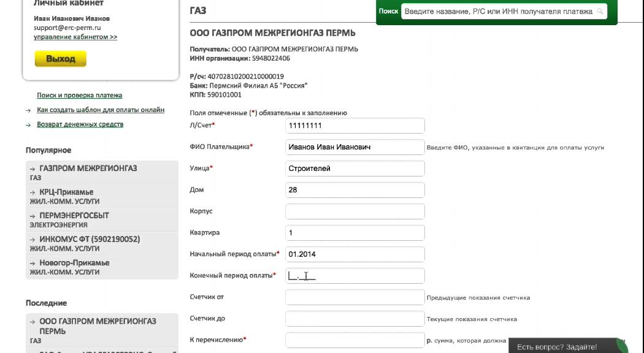Click the arrow icon beside ИНКОМУС ФТ
This screenshot has height=353, width=644.
33,240
